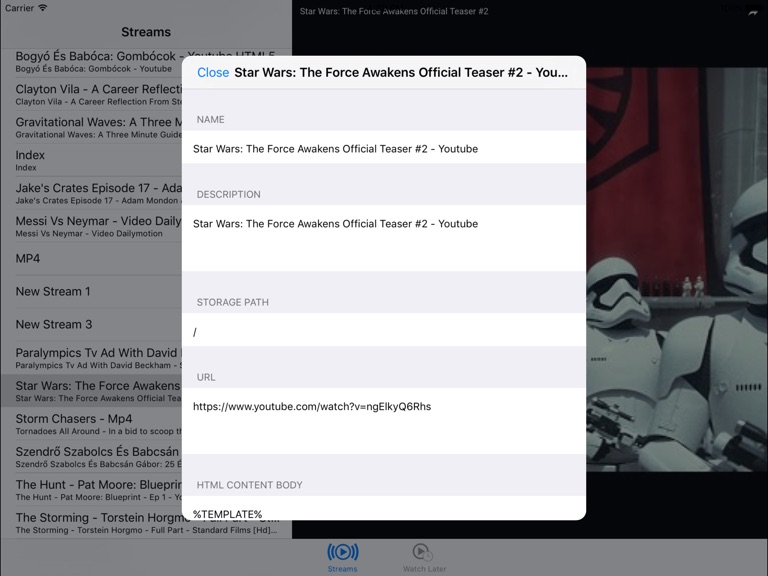Open New Stream 3
The width and height of the screenshot is (768, 576).
(x=91, y=324)
